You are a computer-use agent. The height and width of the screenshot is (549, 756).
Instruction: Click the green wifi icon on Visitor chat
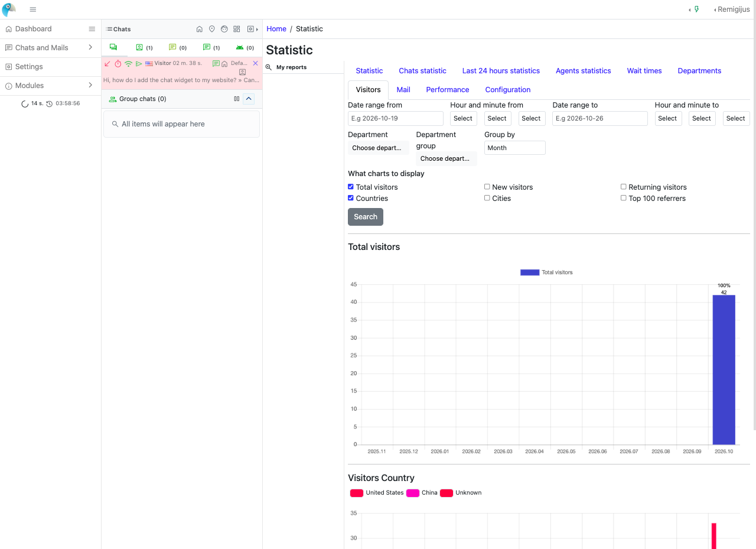pos(128,63)
